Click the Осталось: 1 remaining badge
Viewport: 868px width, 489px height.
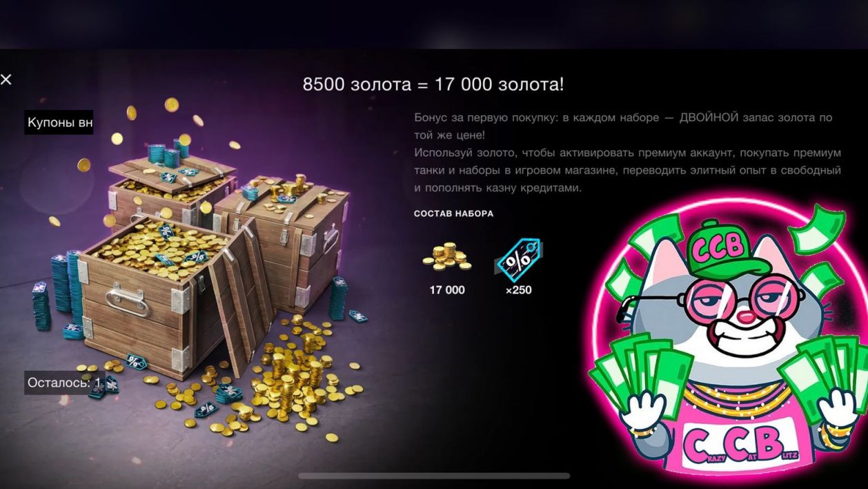[64, 382]
